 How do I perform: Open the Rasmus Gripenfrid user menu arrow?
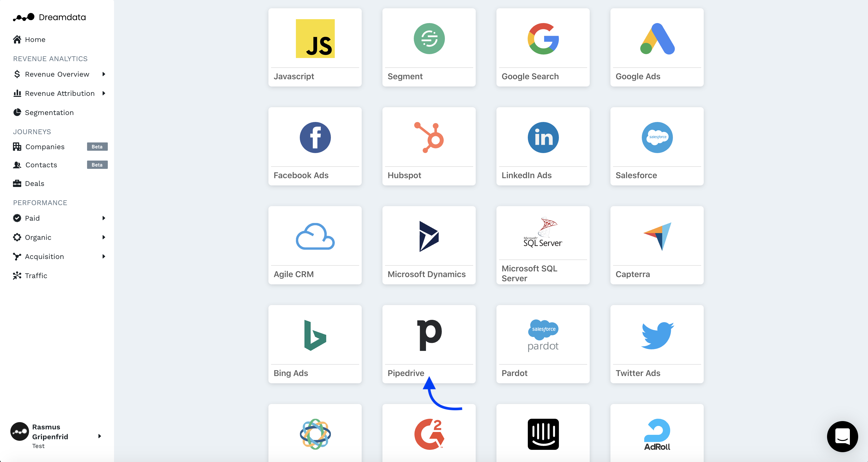(x=99, y=436)
